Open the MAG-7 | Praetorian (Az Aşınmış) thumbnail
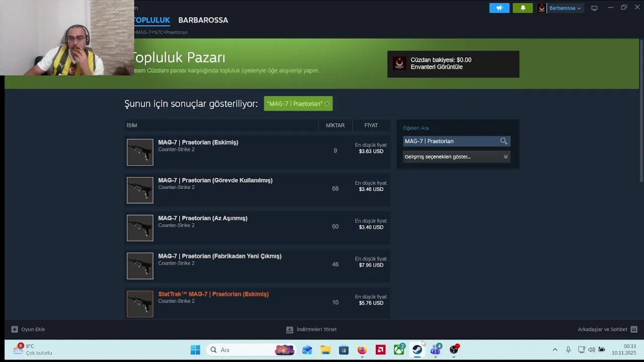Screen dimensions: 644x362 point(140,228)
